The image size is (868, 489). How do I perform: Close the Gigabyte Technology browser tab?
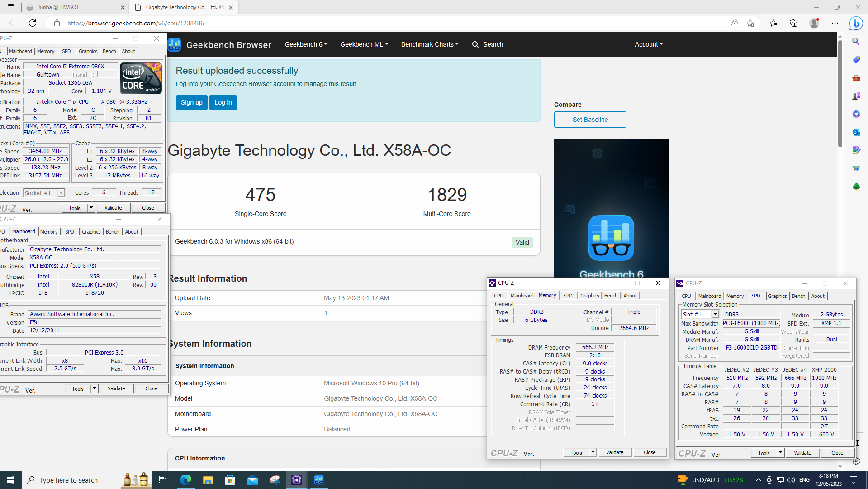coord(231,7)
